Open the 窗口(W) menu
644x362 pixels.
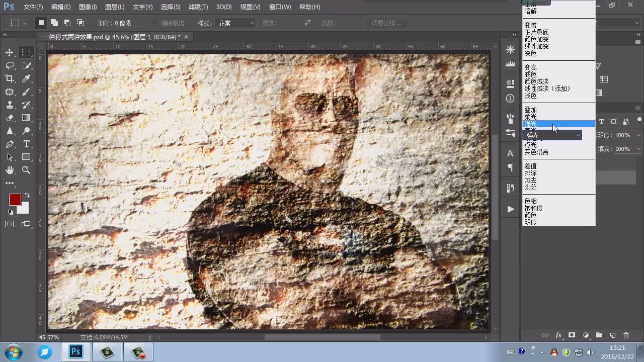tap(280, 7)
